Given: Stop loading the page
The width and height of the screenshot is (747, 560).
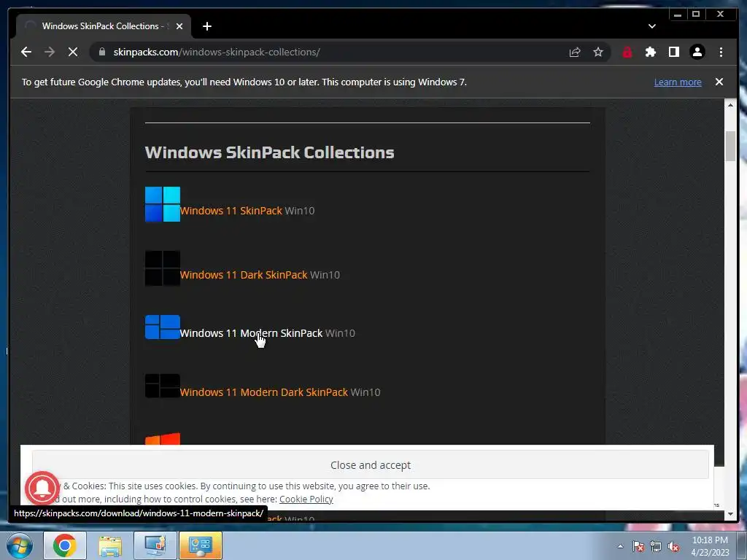Looking at the screenshot, I should tap(72, 52).
